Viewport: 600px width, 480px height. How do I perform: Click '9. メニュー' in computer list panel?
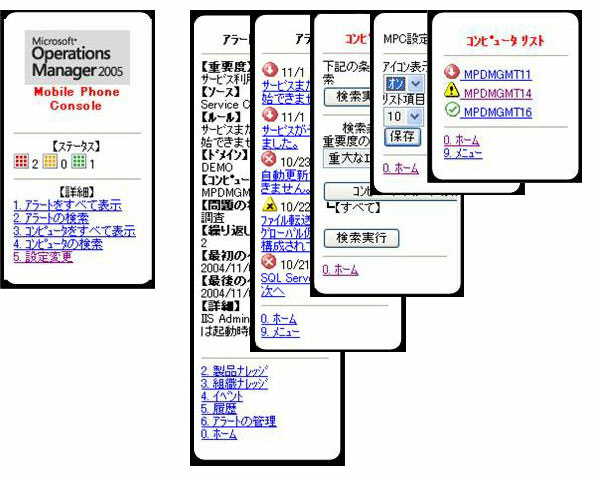(x=463, y=153)
